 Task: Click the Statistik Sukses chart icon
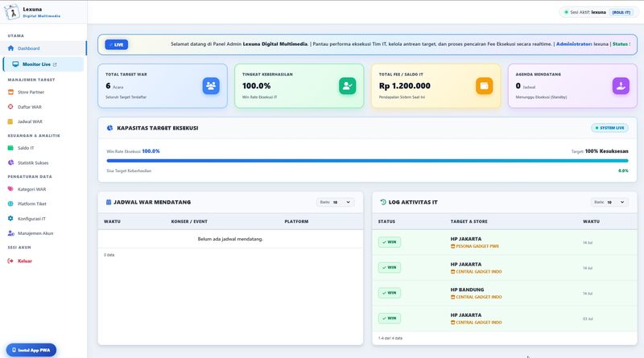click(x=10, y=163)
